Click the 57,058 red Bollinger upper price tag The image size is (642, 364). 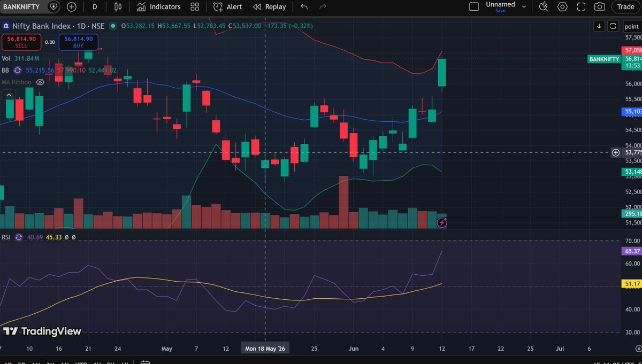(632, 50)
